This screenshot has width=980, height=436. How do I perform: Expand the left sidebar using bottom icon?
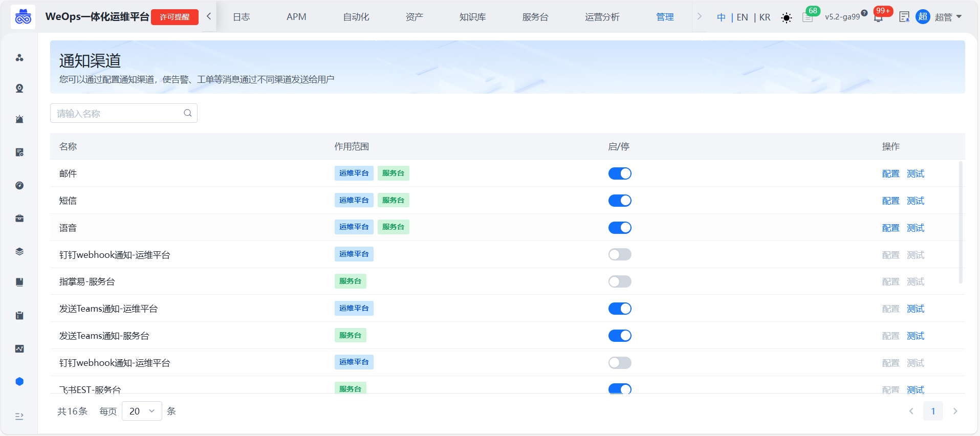(x=19, y=416)
